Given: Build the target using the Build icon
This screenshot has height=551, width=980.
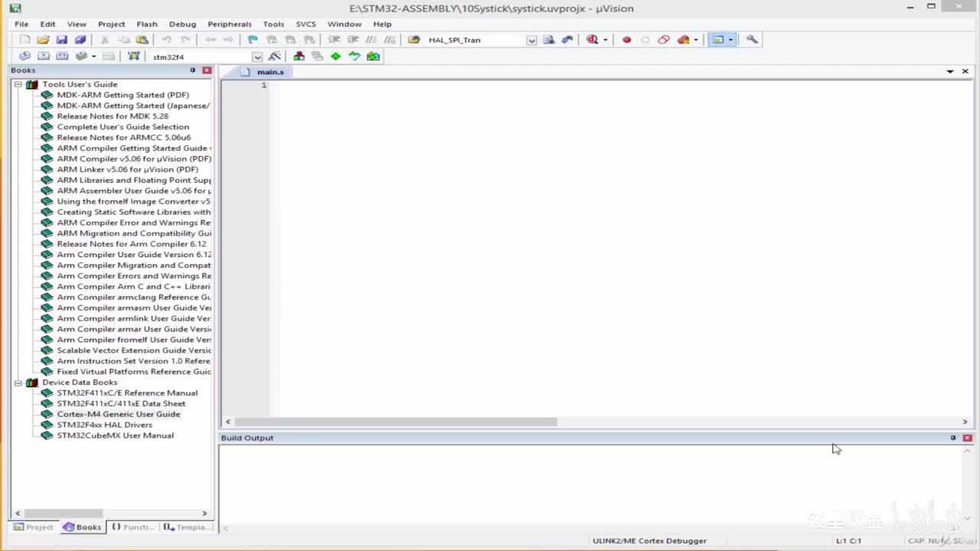Looking at the screenshot, I should coord(44,57).
